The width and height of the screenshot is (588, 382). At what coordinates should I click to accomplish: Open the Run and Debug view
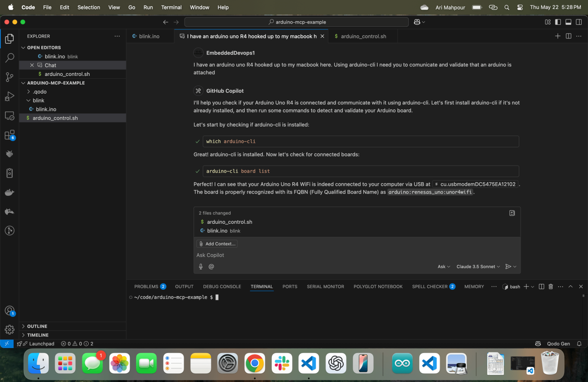[9, 96]
